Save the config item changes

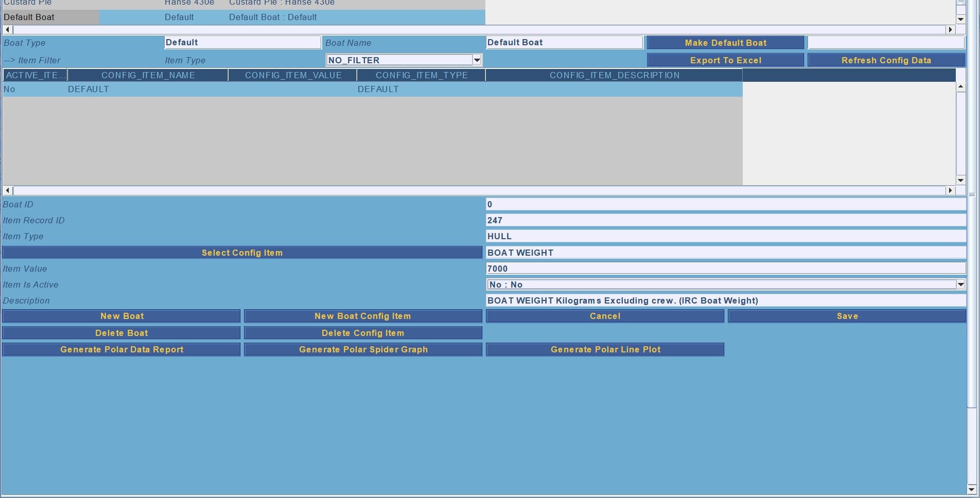[x=847, y=316]
